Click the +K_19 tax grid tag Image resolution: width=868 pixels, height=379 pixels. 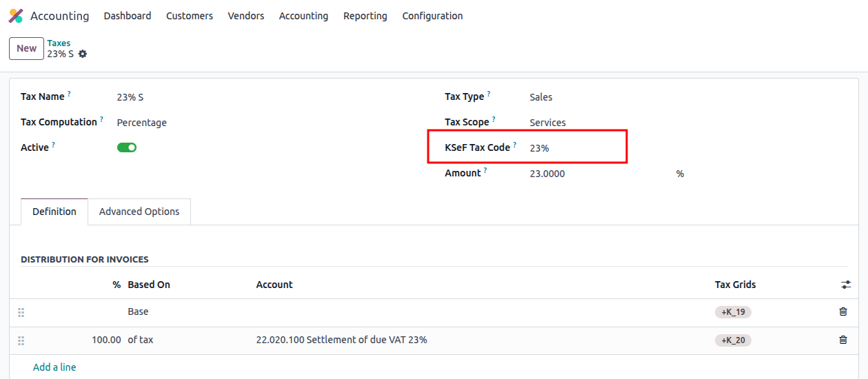pos(733,312)
